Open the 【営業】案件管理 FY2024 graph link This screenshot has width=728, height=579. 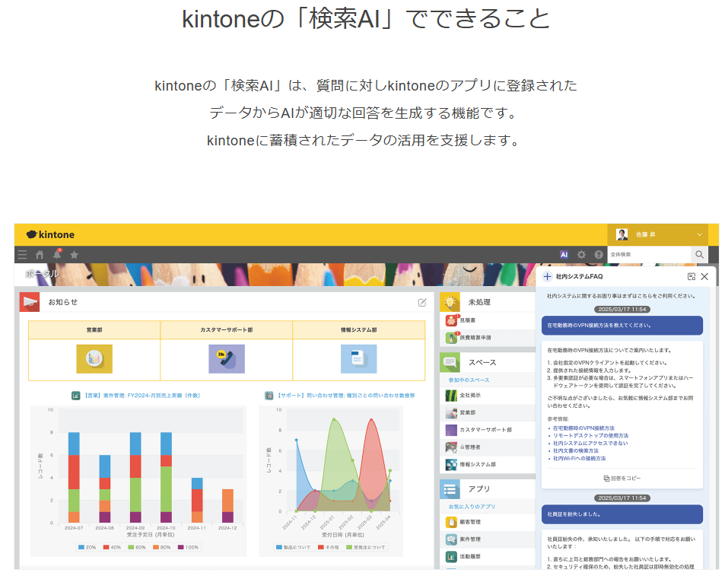pyautogui.click(x=141, y=396)
